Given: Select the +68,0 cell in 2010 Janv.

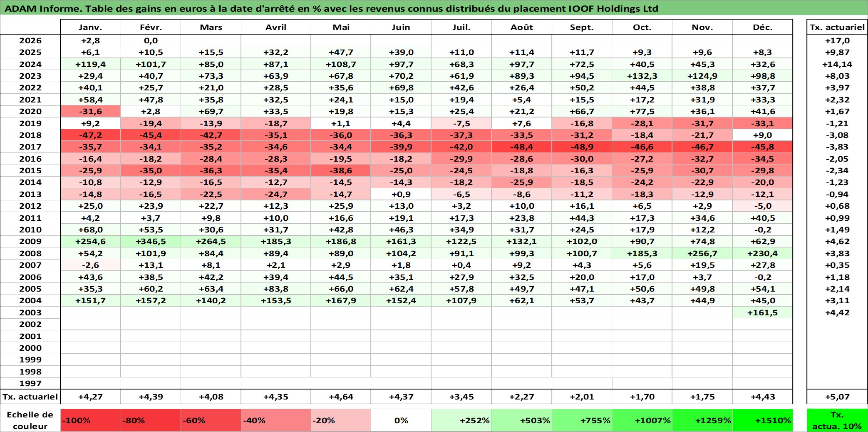Looking at the screenshot, I should [91, 230].
